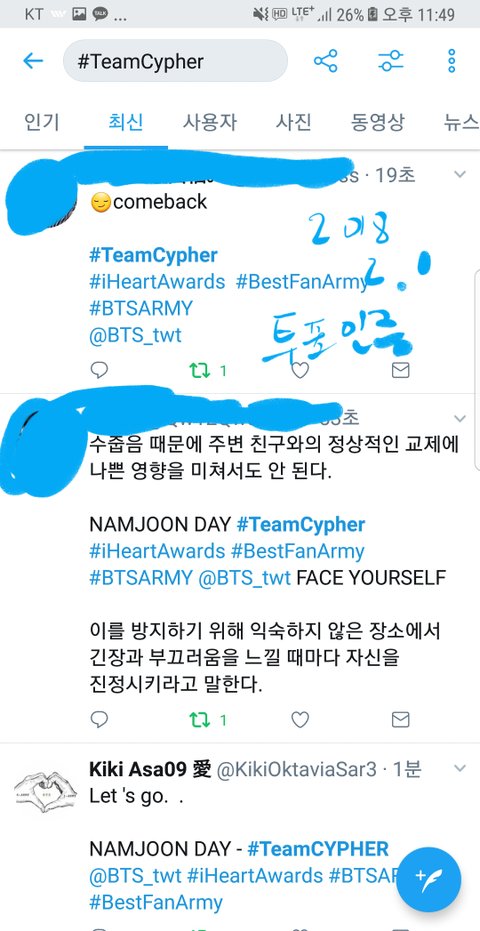Tap the compose tweet floating button
Image resolution: width=480 pixels, height=931 pixels.
pyautogui.click(x=428, y=880)
